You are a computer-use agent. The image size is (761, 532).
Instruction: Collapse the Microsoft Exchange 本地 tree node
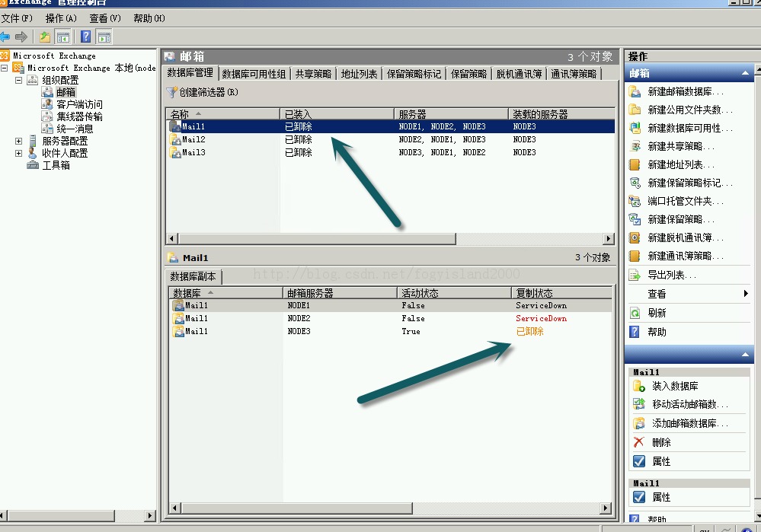coord(5,68)
